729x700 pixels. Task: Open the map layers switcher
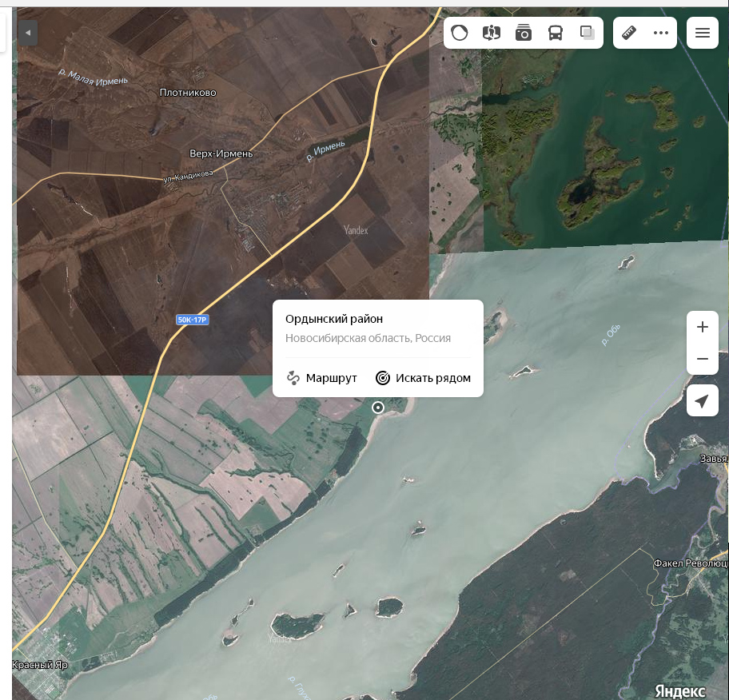pyautogui.click(x=588, y=33)
